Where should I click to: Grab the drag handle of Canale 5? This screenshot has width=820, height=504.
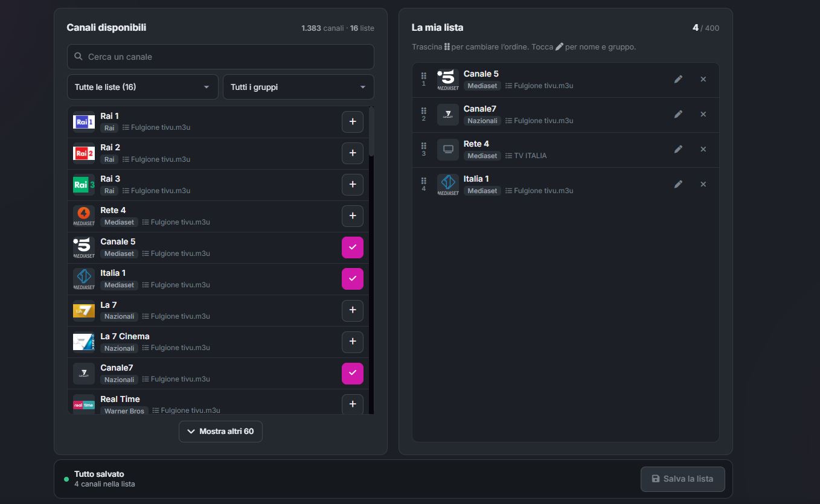pos(424,75)
